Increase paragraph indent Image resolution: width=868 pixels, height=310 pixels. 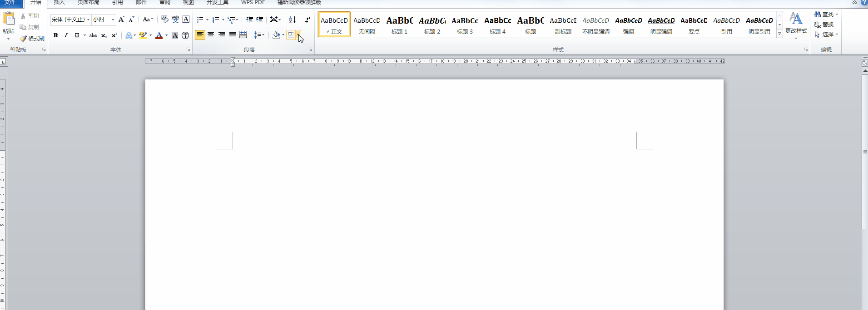point(260,20)
